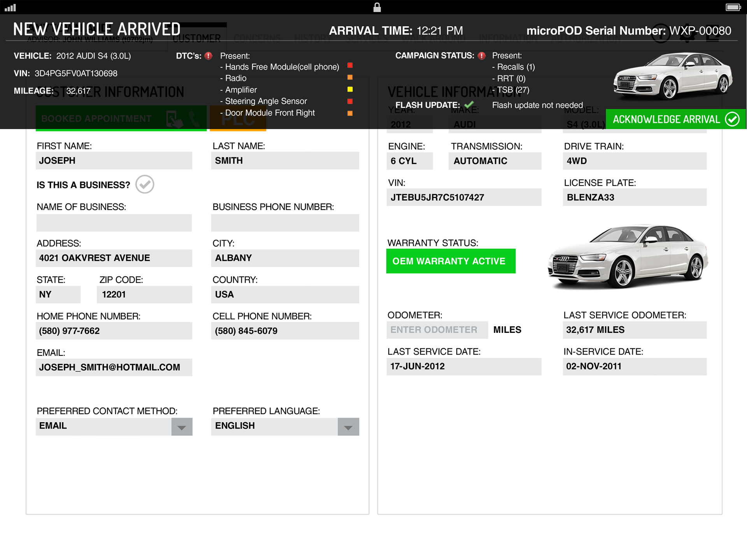Click the Transmission field showing AUTOMATIC

point(495,161)
